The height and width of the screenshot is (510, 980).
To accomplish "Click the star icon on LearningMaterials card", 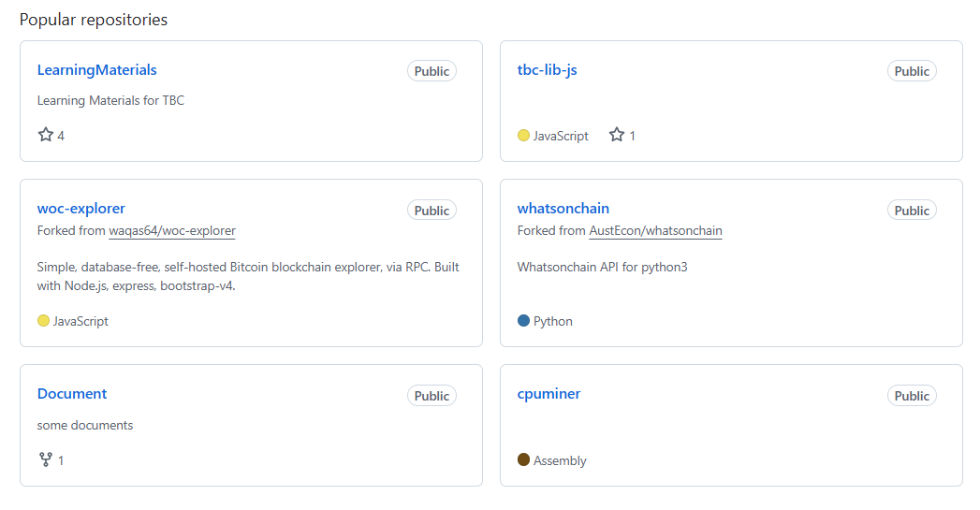I will click(46, 135).
